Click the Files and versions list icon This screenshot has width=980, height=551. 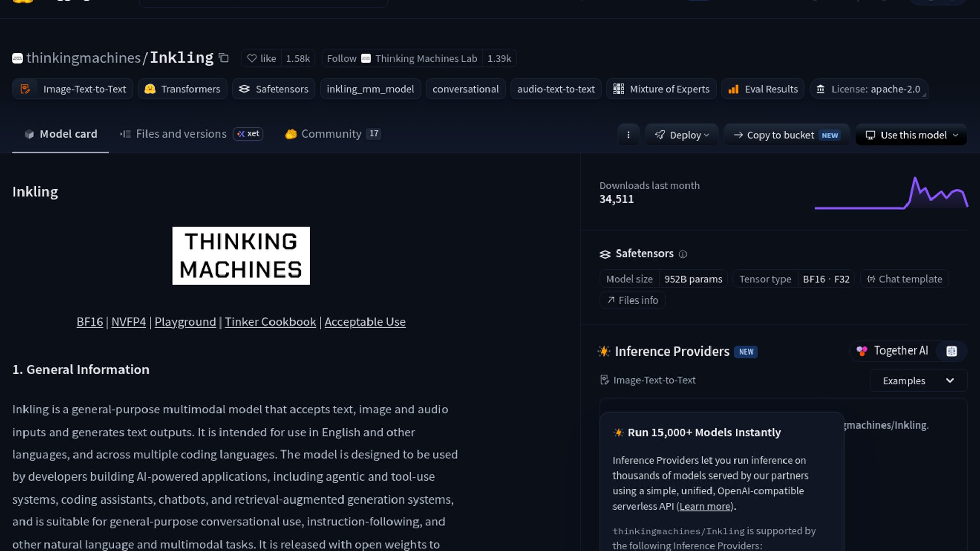click(126, 134)
